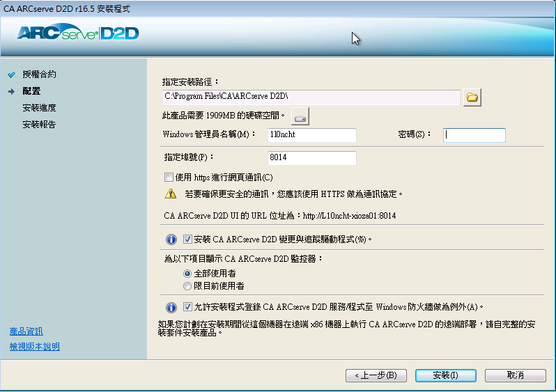Click the 指定埠號 port field
The height and width of the screenshot is (392, 556).
point(311,158)
